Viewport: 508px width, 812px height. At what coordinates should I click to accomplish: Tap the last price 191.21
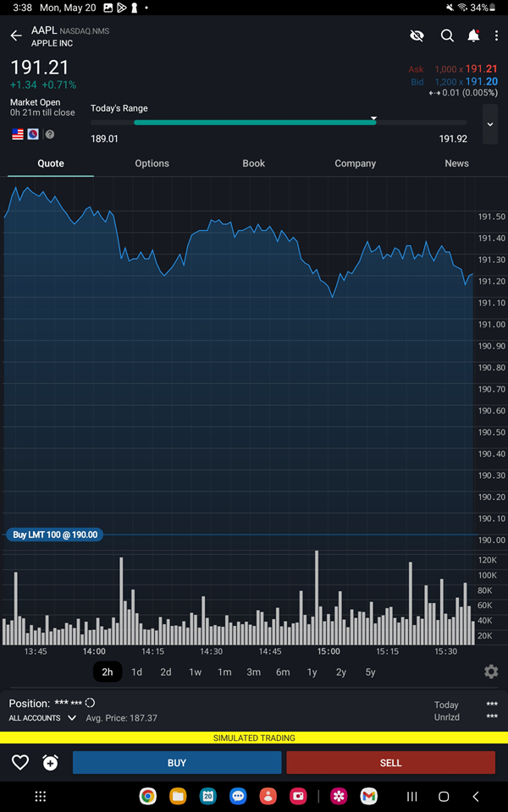[40, 68]
